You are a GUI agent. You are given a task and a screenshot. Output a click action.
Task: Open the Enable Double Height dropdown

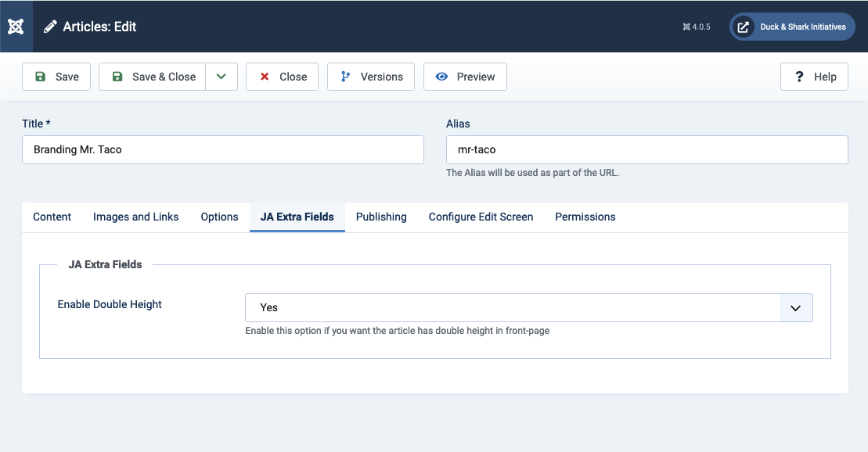pyautogui.click(x=513, y=308)
